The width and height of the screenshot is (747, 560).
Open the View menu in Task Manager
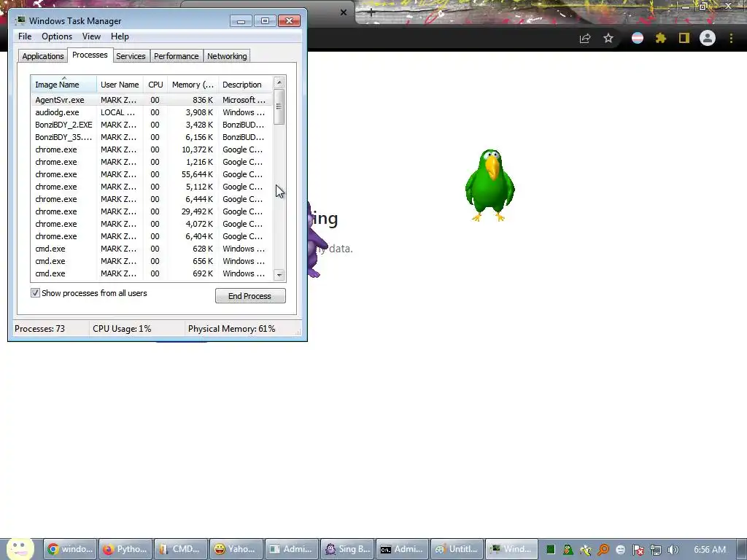click(91, 36)
